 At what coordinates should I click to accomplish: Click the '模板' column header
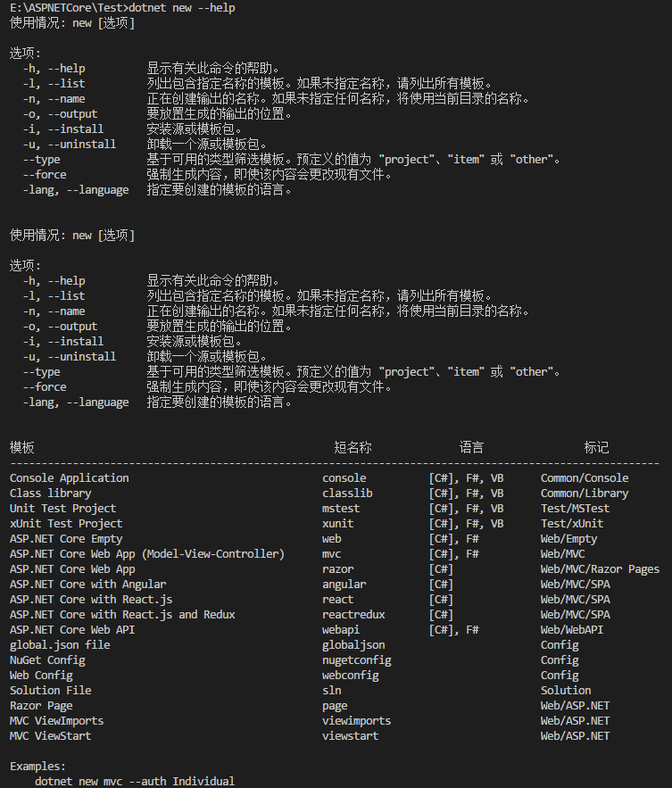[x=22, y=447]
